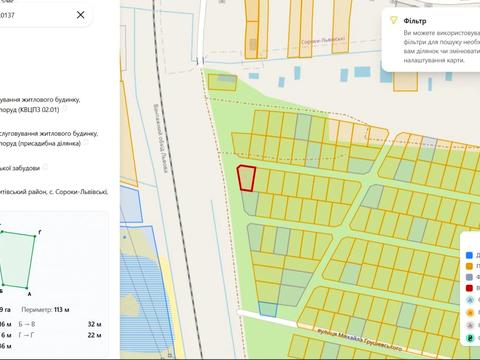Click info icon next to КВЦПЗ 02.01
The image size is (480, 360).
[x=64, y=109]
